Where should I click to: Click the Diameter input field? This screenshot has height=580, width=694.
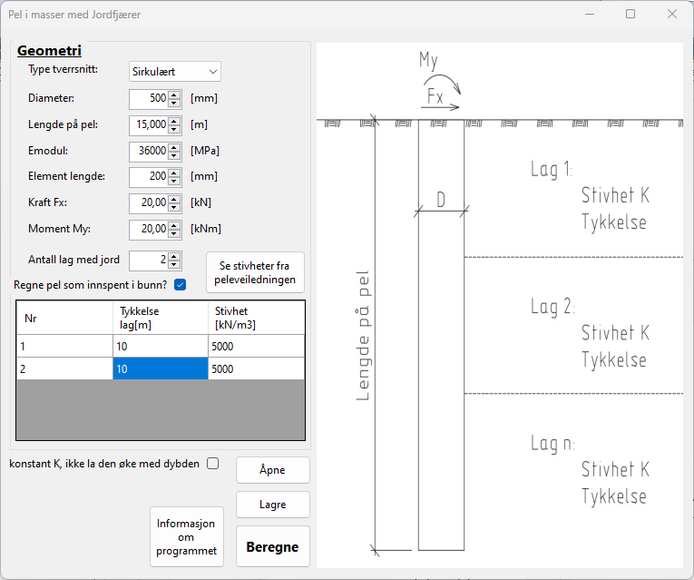point(149,98)
